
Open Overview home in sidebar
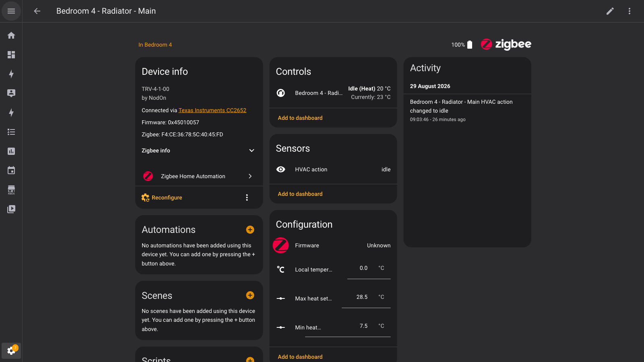[x=11, y=35]
